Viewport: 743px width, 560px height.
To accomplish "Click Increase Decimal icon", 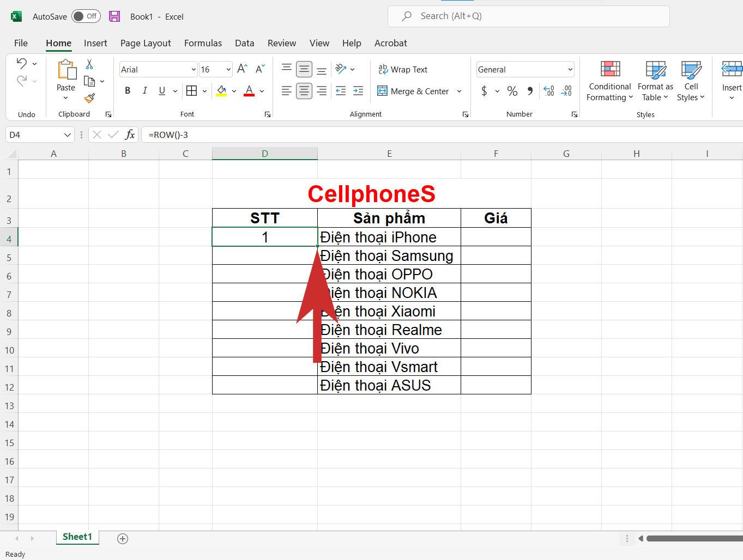I will (549, 91).
